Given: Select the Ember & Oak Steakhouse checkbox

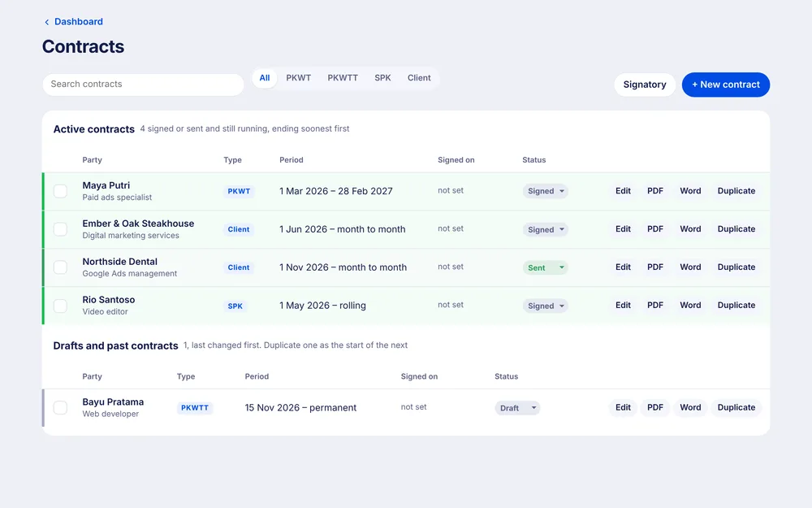Looking at the screenshot, I should point(61,229).
